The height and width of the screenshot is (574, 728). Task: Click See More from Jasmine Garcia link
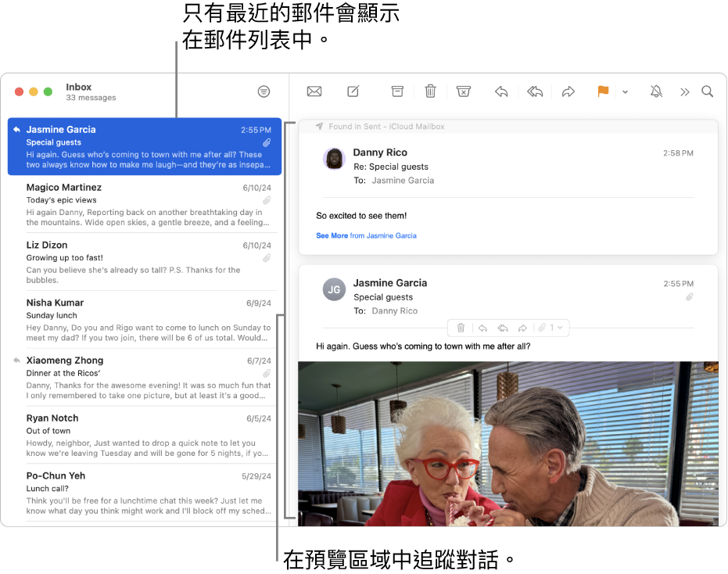(366, 235)
